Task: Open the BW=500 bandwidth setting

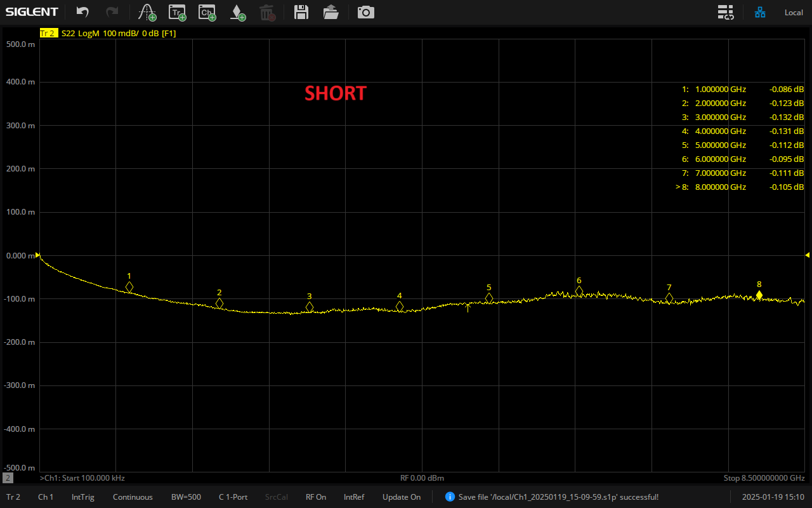Action: 186,497
